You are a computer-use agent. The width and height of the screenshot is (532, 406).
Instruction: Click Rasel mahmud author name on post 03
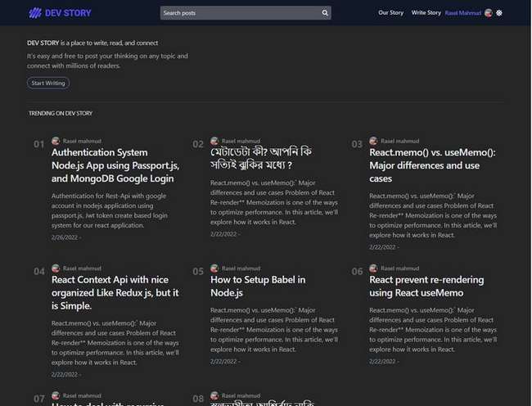399,141
